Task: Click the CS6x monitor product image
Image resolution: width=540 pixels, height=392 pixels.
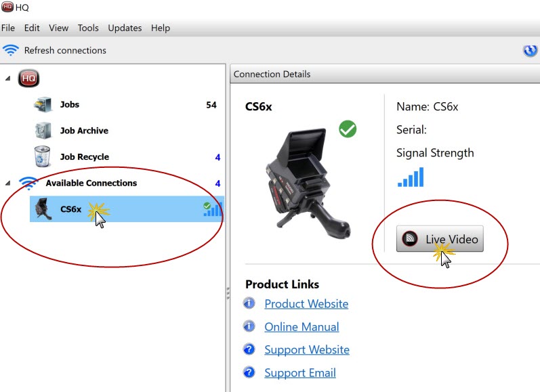Action: (308, 183)
